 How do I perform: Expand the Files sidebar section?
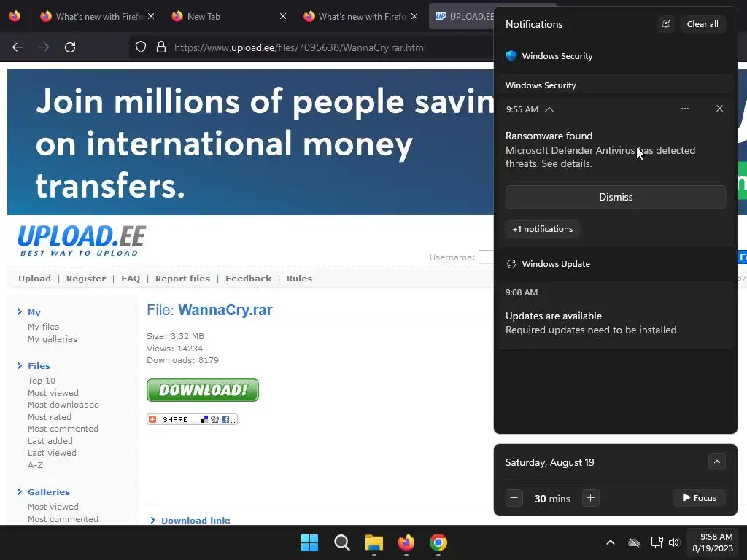coord(34,366)
